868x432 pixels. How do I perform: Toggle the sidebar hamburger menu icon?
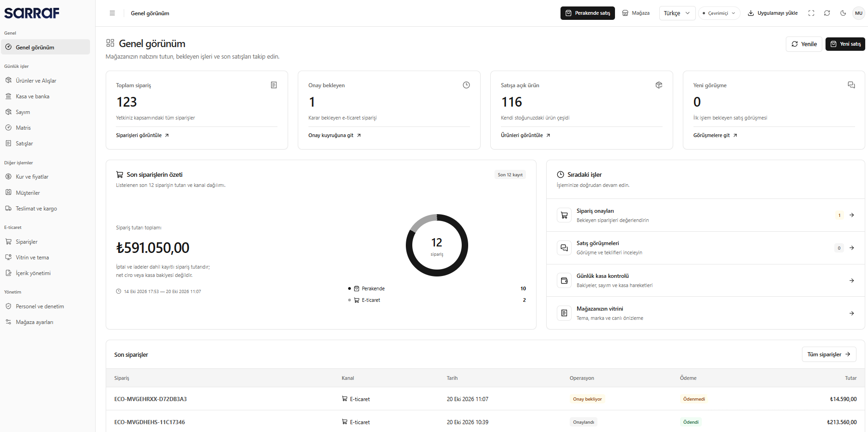[112, 13]
